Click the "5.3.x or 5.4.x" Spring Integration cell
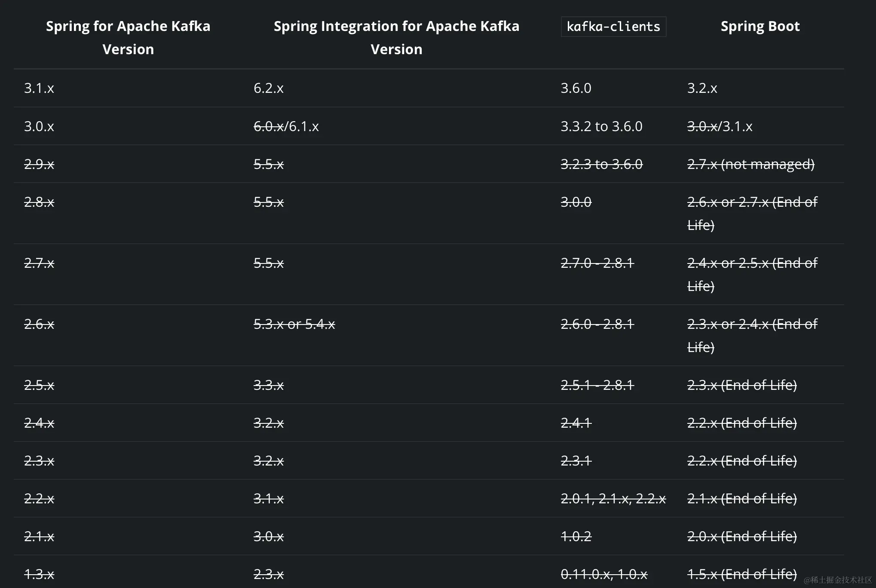This screenshot has height=588, width=876. [x=294, y=324]
